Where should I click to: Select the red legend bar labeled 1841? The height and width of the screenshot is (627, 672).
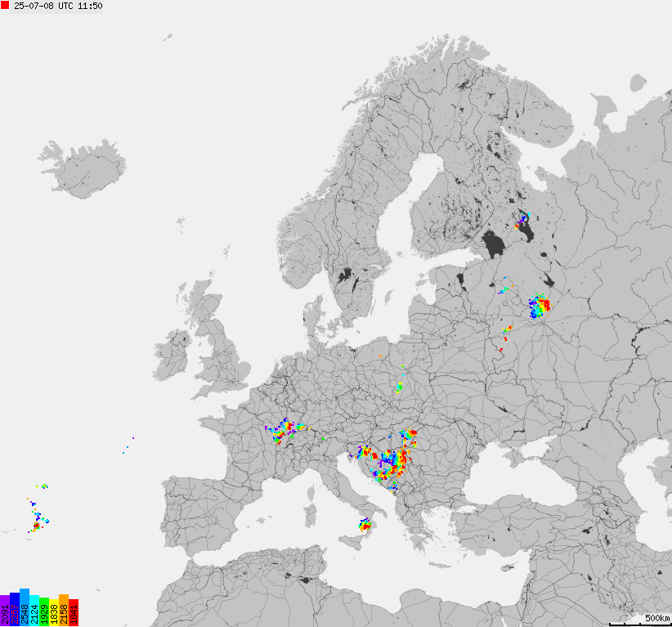click(74, 612)
